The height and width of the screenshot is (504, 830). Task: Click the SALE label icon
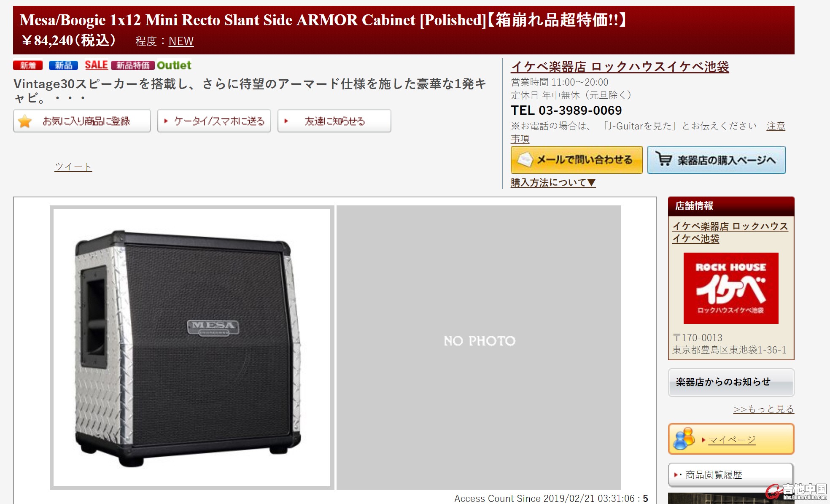(96, 65)
